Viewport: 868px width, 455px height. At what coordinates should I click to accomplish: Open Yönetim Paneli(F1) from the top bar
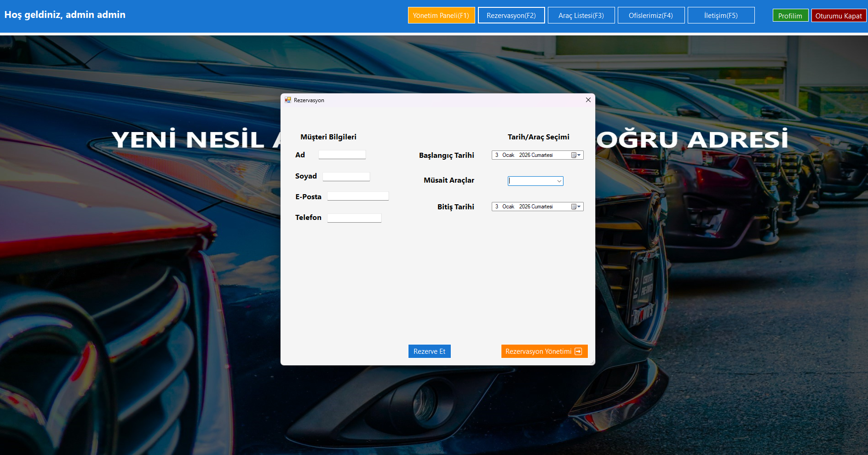pyautogui.click(x=441, y=15)
